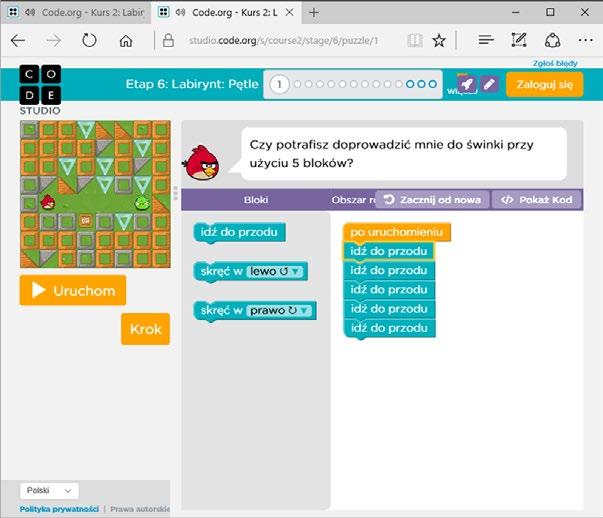Click the address bar URL
Viewport: 603px width, 518px height.
point(283,40)
